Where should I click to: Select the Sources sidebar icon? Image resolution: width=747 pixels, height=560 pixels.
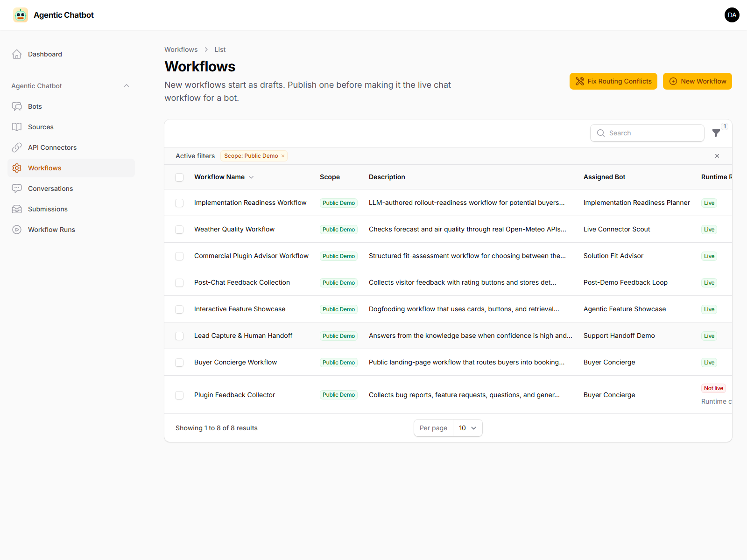pos(17,126)
